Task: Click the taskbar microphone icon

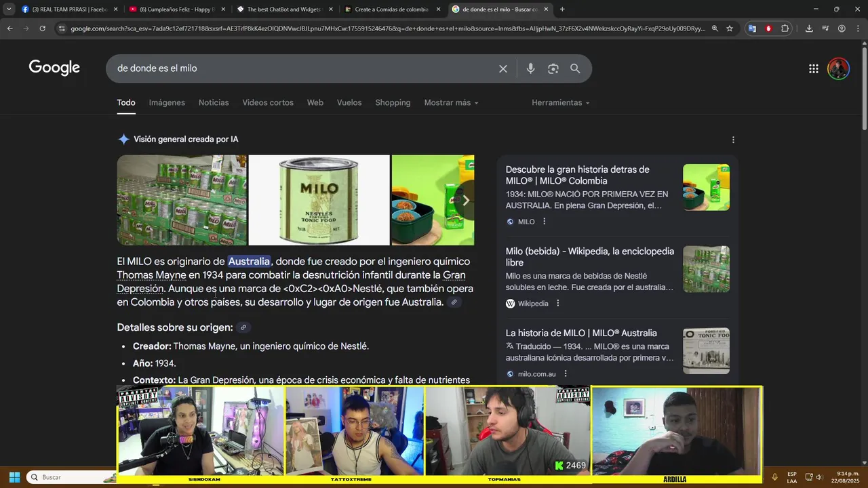Action: click(774, 477)
